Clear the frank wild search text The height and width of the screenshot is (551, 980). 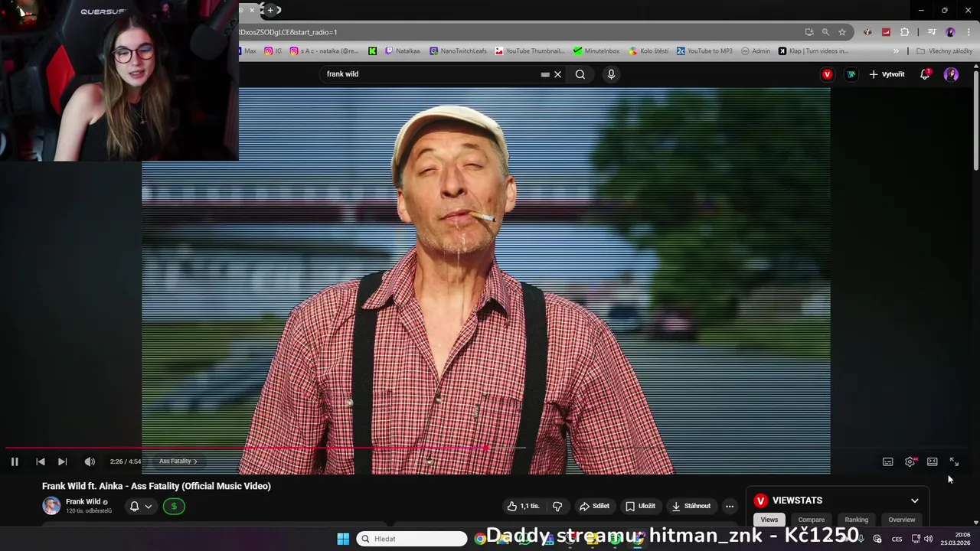click(x=557, y=74)
